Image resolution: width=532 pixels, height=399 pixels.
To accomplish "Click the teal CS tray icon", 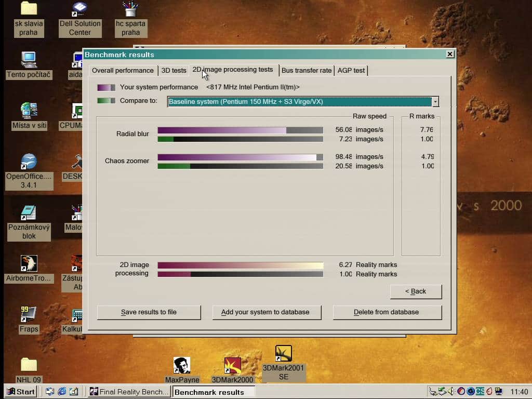I will coord(480,392).
